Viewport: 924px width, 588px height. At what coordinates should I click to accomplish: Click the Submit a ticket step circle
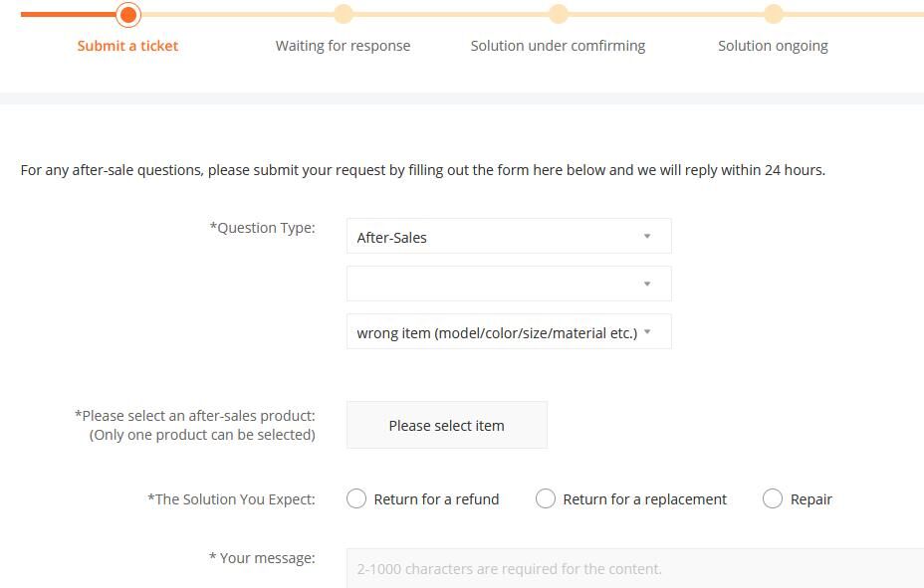(128, 15)
